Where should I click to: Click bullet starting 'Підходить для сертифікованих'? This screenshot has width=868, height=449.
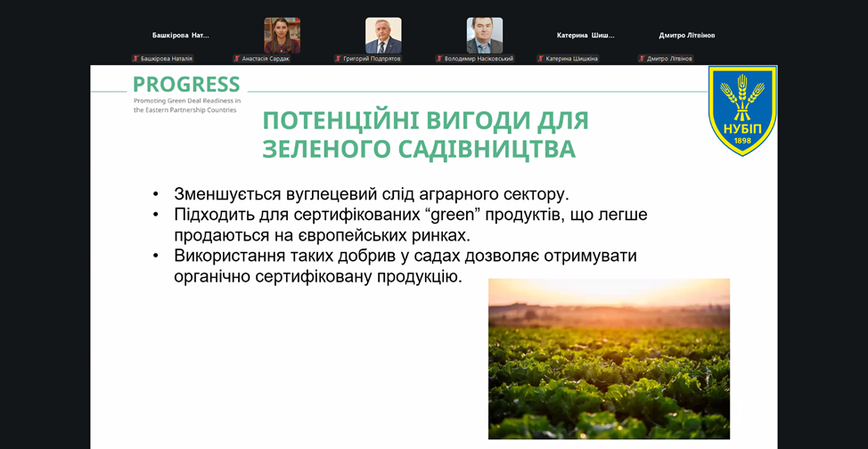tap(410, 216)
